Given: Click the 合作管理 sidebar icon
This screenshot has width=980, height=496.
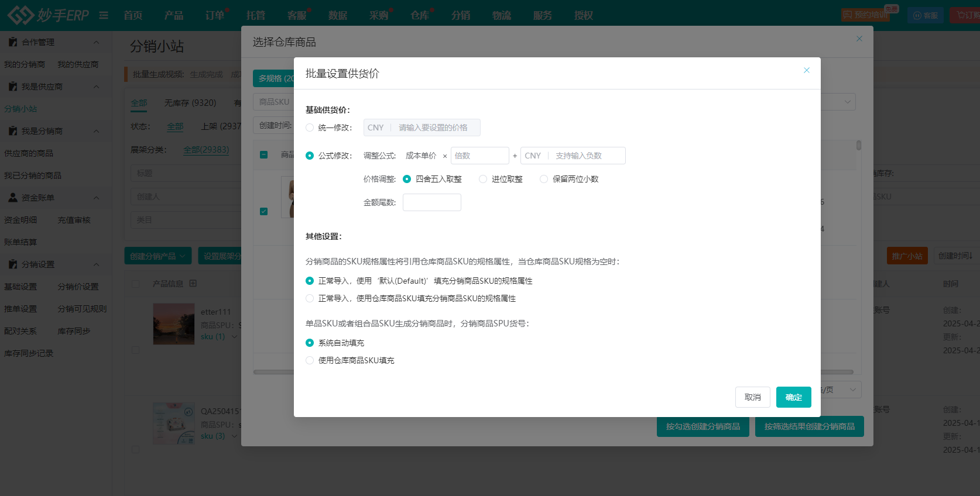Looking at the screenshot, I should point(12,42).
